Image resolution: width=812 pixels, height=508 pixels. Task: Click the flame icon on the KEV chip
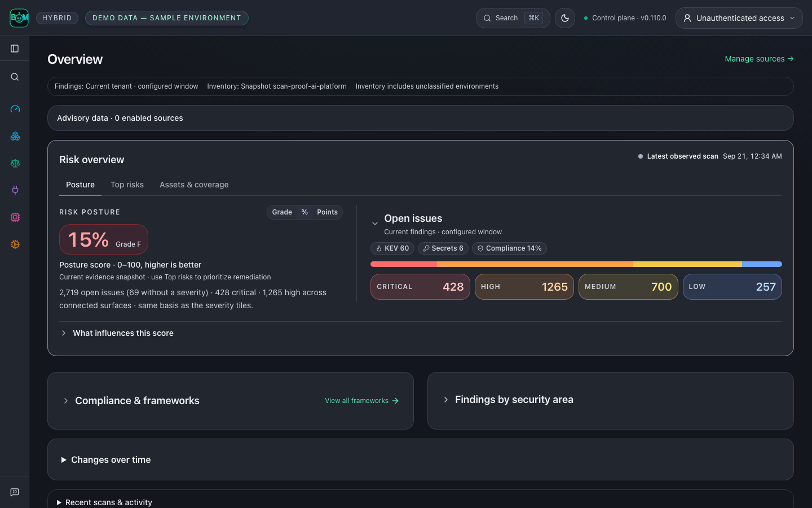point(379,248)
